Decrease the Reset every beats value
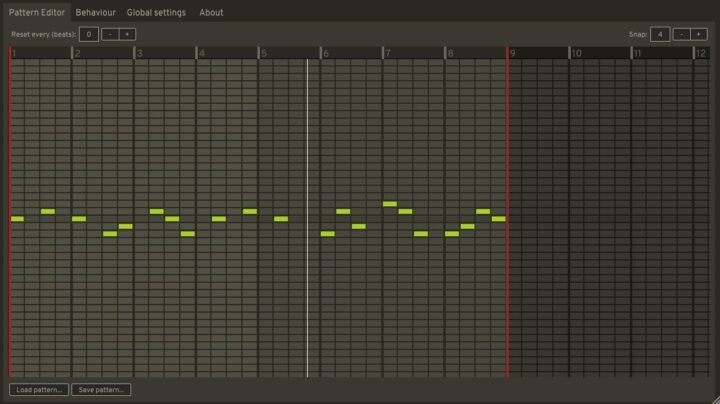720x404 pixels. click(x=110, y=34)
